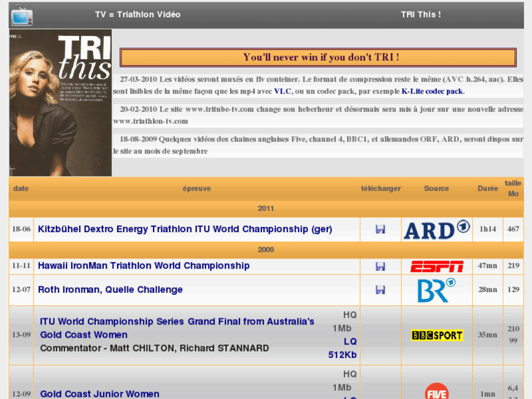Download the Roth Ironman video floppy icon
Screen dimensions: 532x399
coord(381,290)
